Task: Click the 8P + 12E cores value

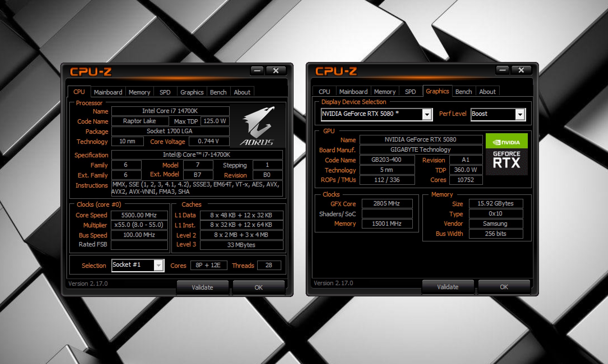Action: pos(209,265)
